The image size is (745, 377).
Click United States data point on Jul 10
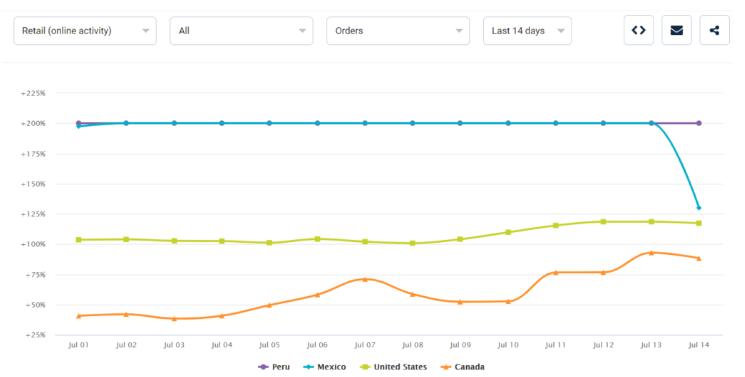click(508, 232)
